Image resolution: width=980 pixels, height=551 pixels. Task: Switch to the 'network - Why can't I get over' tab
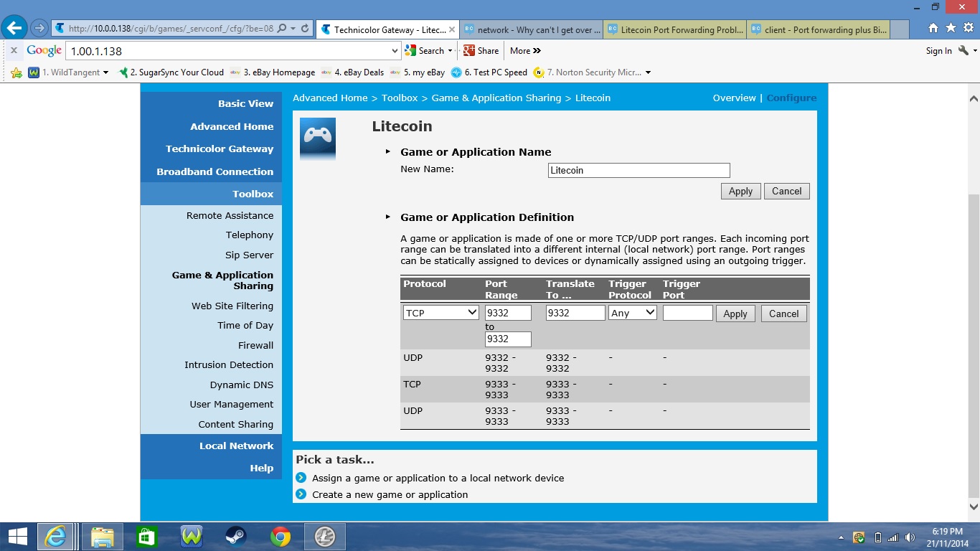click(532, 29)
